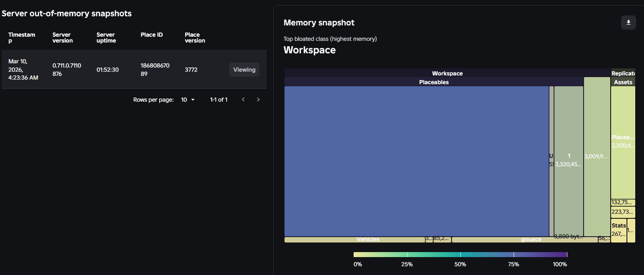Click the 50% label on the legend
The width and height of the screenshot is (644, 275).
pos(460,264)
